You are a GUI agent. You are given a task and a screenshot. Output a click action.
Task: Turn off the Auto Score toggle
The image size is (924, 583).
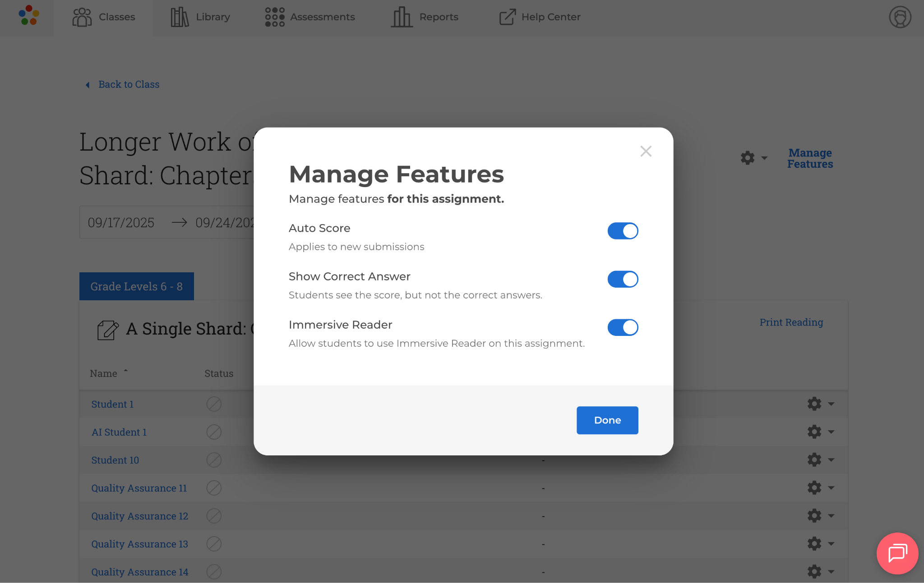(x=623, y=231)
